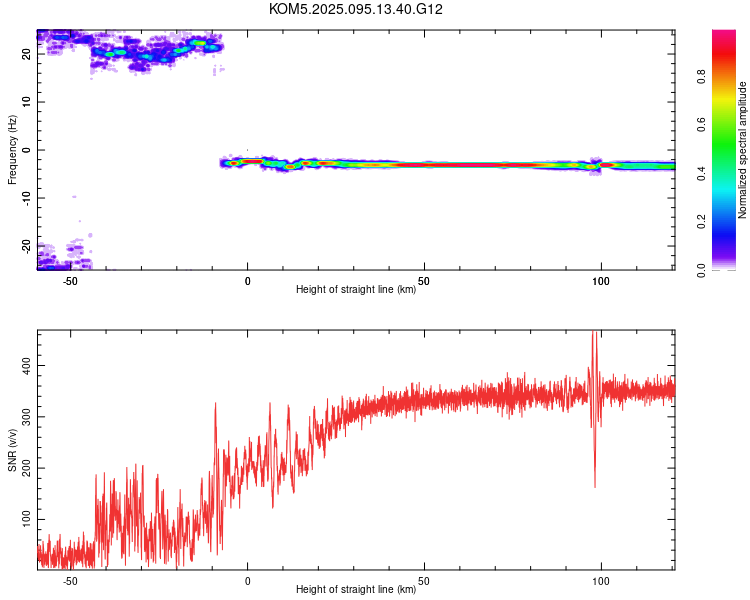Click the SNR spike near 100 km height
The image size is (750, 600).
point(594,407)
